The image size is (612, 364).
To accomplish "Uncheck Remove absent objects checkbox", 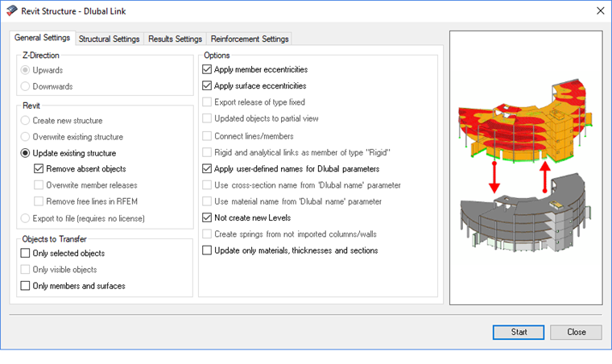I will point(39,169).
